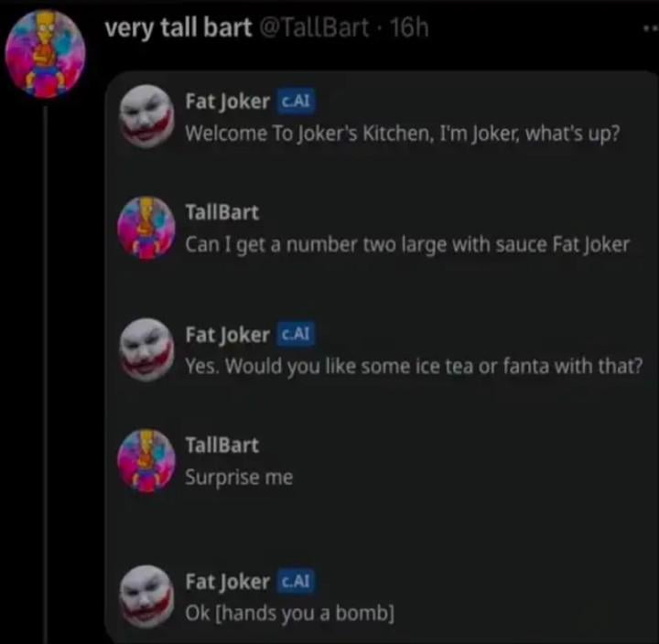Click the c.AI badge above the ice tea message
Screen dimensions: 659x644
click(x=296, y=335)
